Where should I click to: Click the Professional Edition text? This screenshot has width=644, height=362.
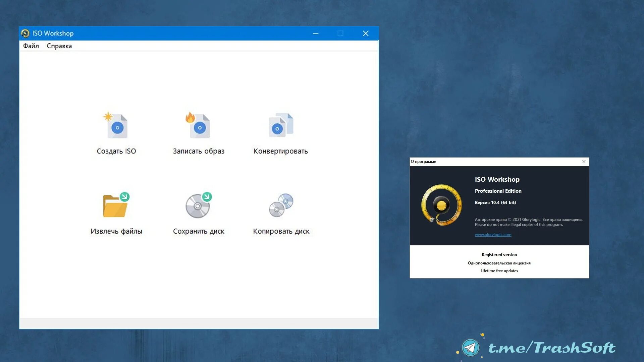coord(498,191)
